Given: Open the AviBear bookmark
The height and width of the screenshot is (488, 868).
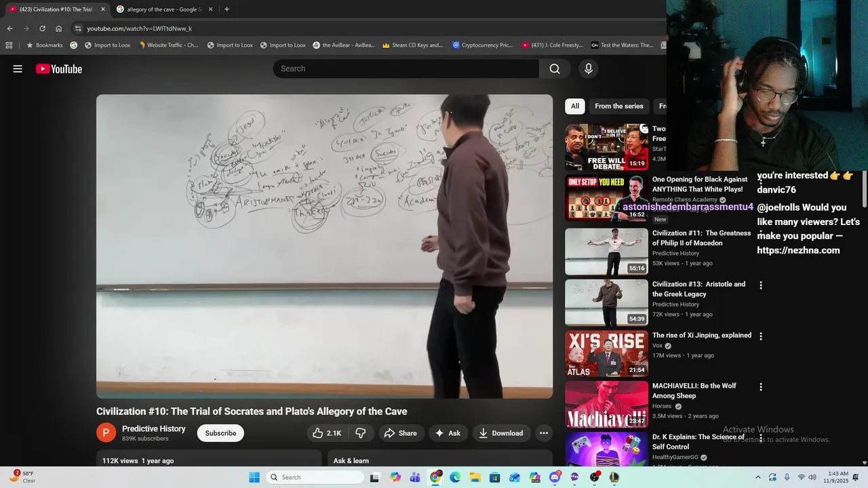Looking at the screenshot, I should (344, 45).
